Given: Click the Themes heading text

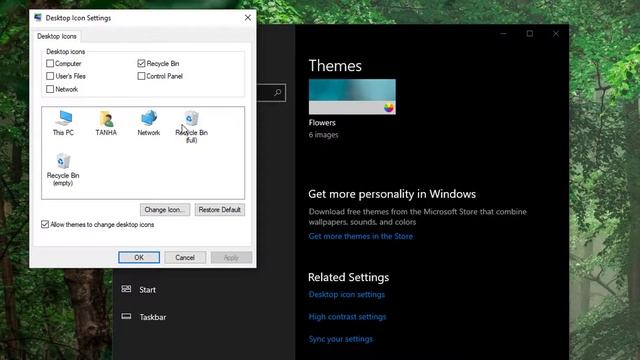Looking at the screenshot, I should 335,66.
